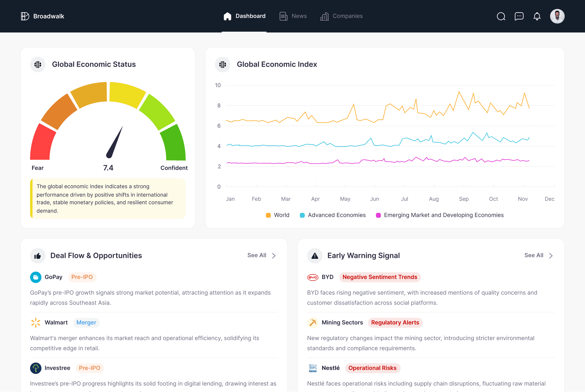Click the Jun label on the chart axis
The image size is (585, 392).
(375, 199)
